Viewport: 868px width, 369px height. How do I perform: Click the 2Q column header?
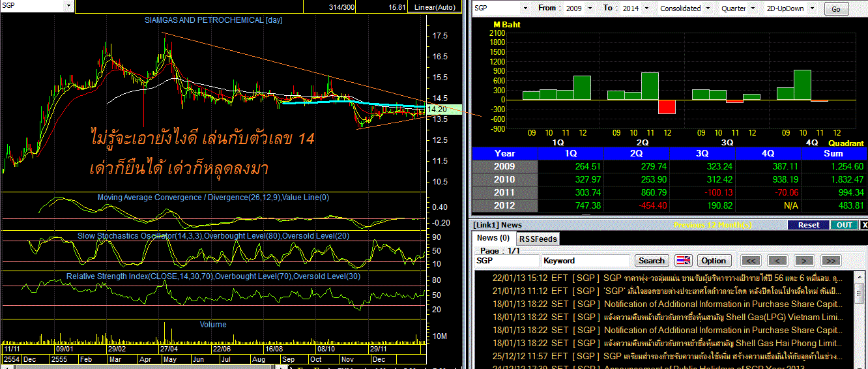coord(637,153)
